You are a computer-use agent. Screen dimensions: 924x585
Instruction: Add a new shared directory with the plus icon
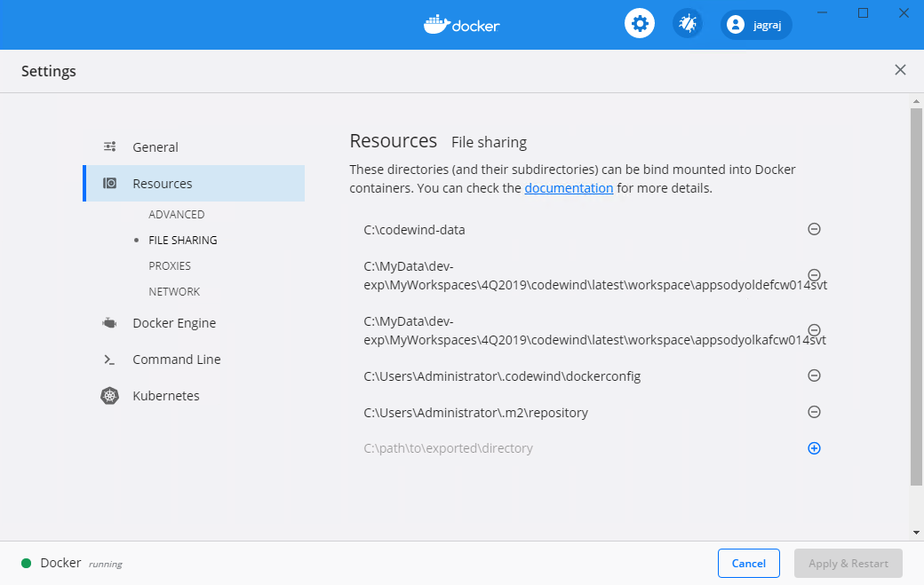point(814,447)
